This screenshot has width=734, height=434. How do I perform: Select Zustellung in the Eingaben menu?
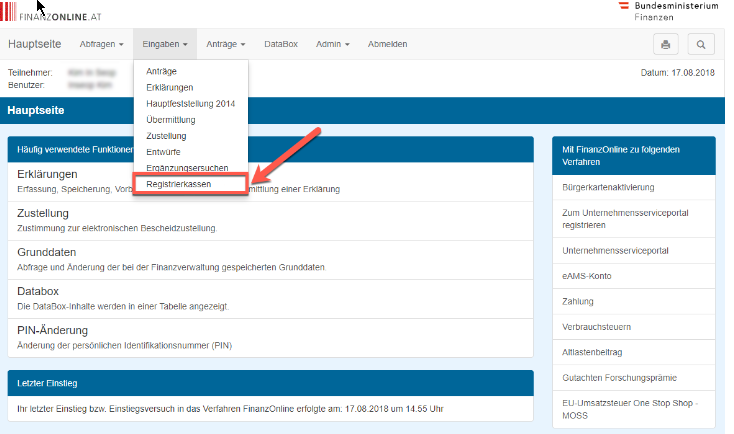[166, 136]
